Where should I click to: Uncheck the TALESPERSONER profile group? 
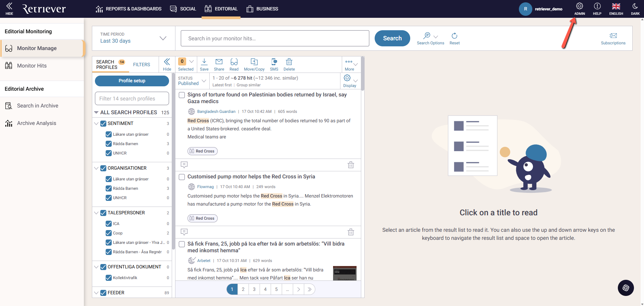[x=103, y=213]
